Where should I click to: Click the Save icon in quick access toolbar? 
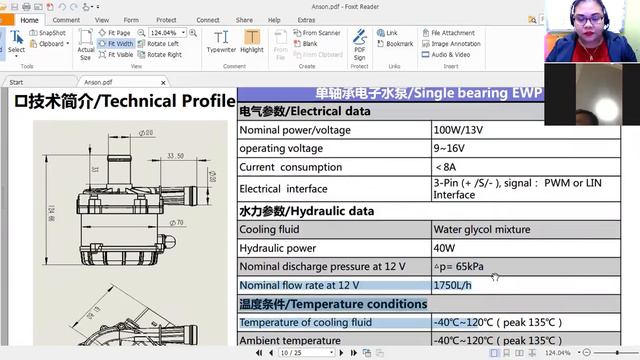(14, 7)
